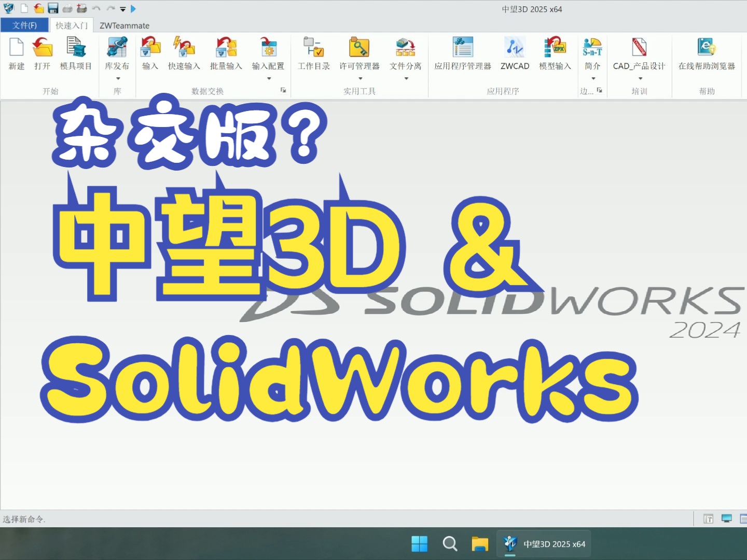
Task: Click the print icon in quick access toolbar
Action: point(67,8)
